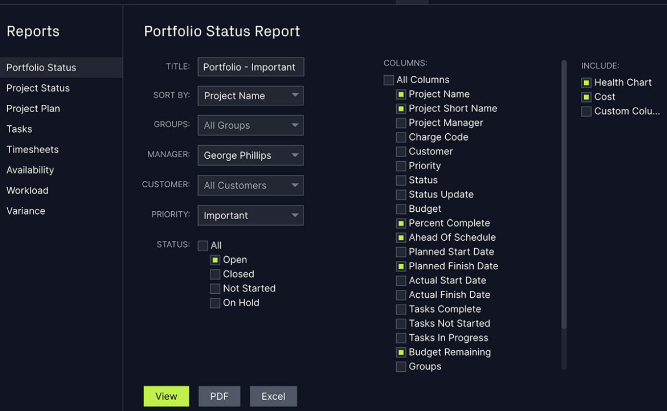Expand the Priority dropdown set to Important

coord(250,215)
